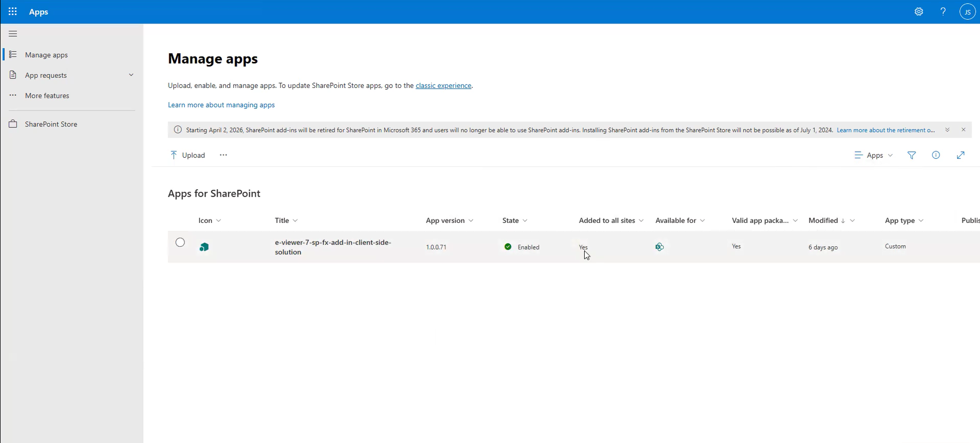Viewport: 980px width, 443px height.
Task: Select More features in left navigation
Action: coord(47,95)
